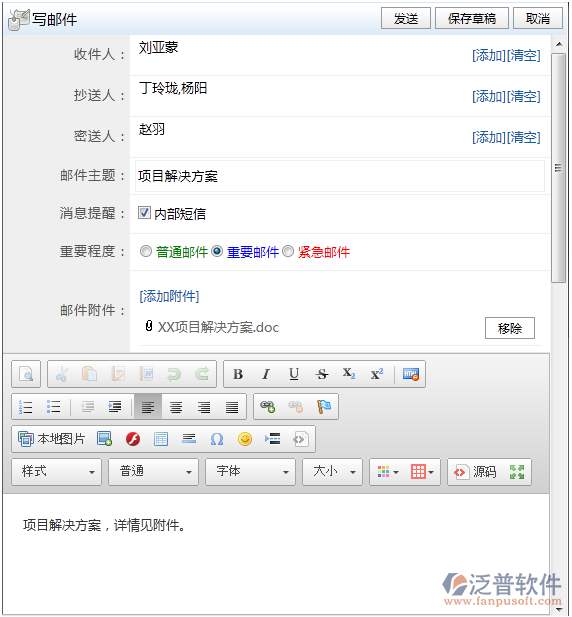Insert hyperlink with the chain link icon
The image size is (572, 617).
(x=268, y=406)
